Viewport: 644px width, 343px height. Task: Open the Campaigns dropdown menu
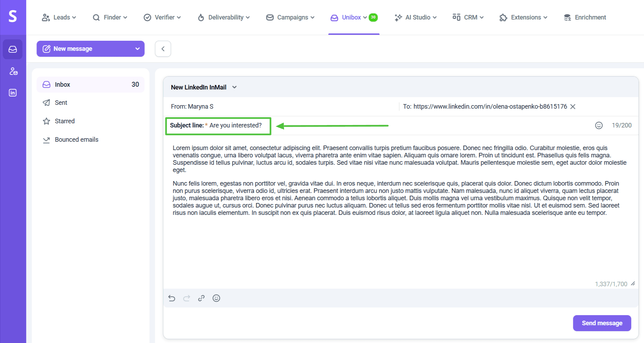point(290,17)
